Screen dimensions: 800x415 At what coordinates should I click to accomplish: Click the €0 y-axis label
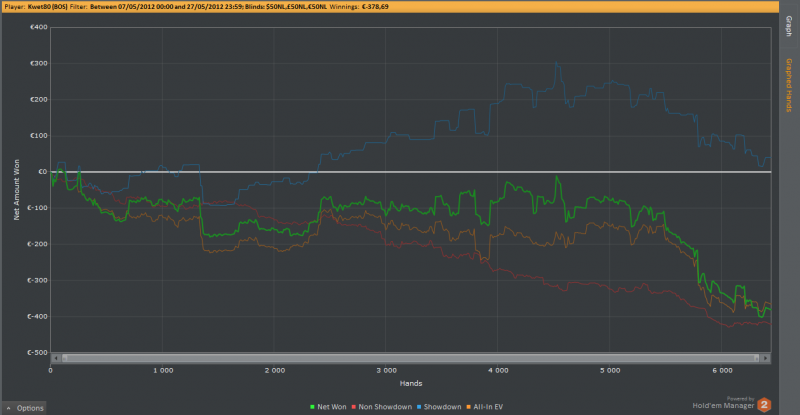43,172
